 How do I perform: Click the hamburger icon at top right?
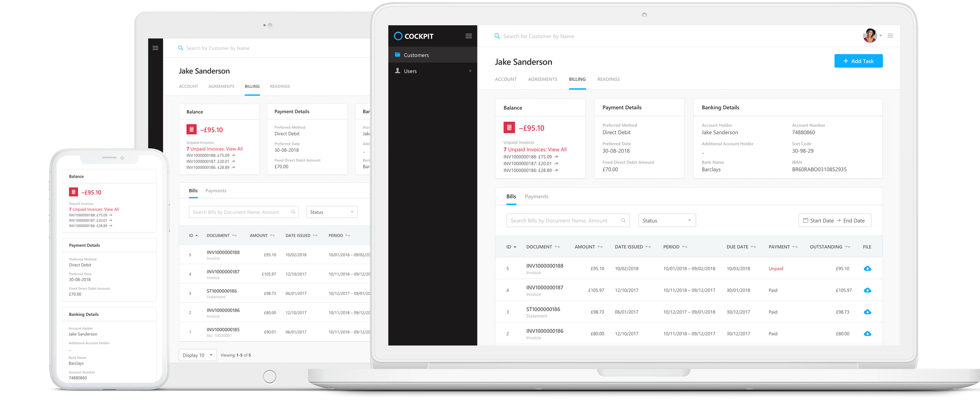(890, 36)
